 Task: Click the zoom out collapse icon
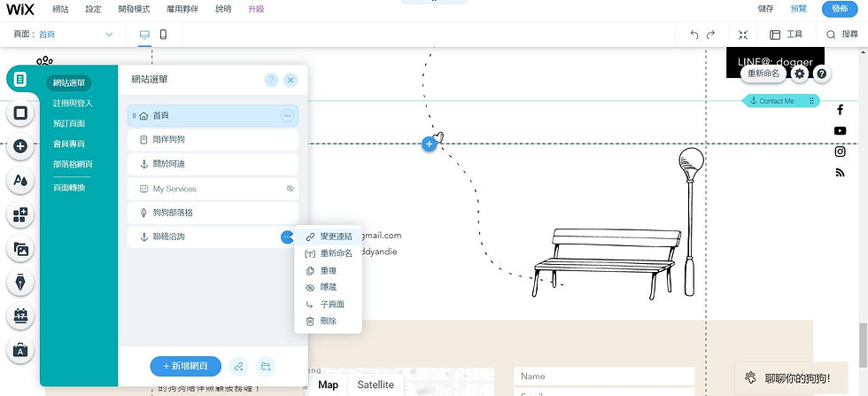pos(743,35)
